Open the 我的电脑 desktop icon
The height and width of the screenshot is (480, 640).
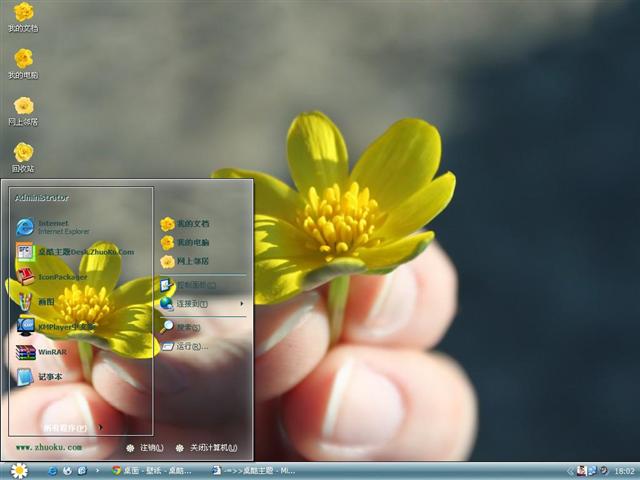click(23, 64)
